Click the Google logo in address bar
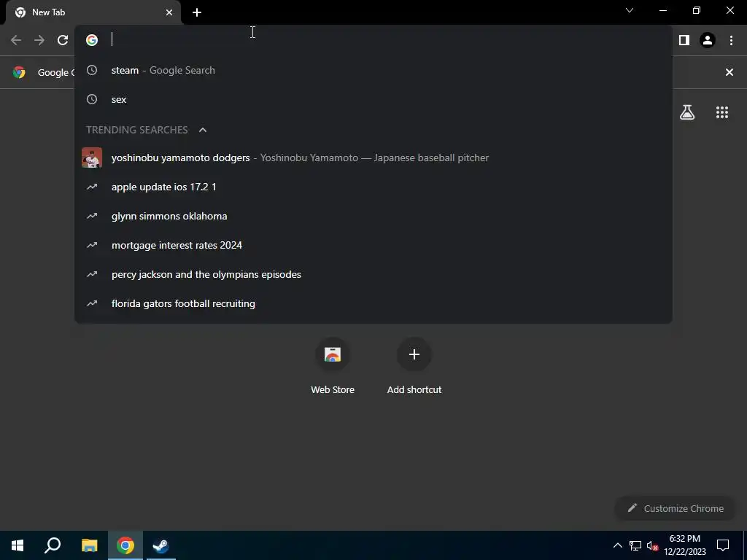This screenshot has height=560, width=747. click(92, 40)
